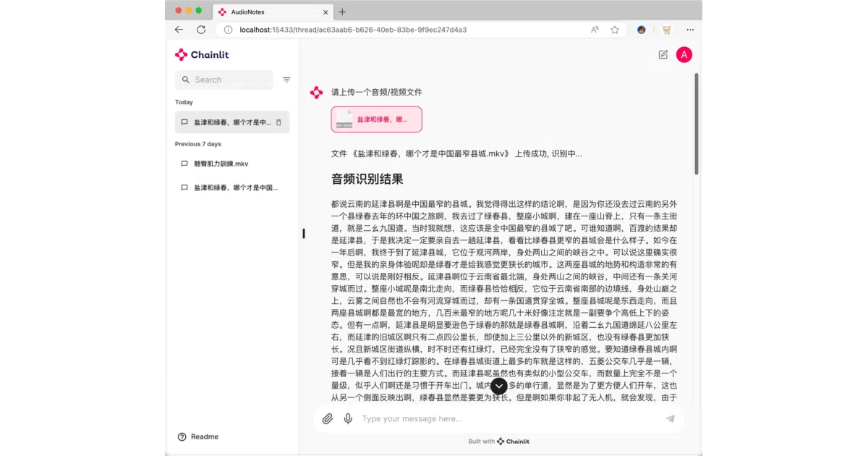Image resolution: width=868 pixels, height=456 pixels.
Task: Open today's thread 盐津和绿春
Action: pos(232,122)
